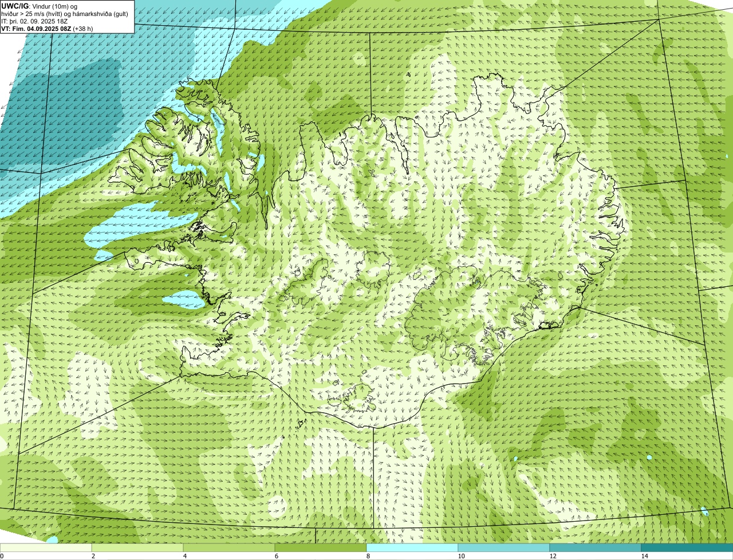Click the initial time "IT: þri. 02. 09. 2025 18Z"
Viewport: 733px width, 560px height.
coord(35,21)
